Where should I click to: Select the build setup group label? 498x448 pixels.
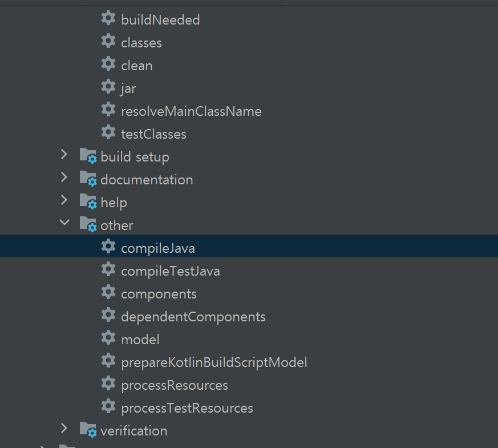[135, 157]
